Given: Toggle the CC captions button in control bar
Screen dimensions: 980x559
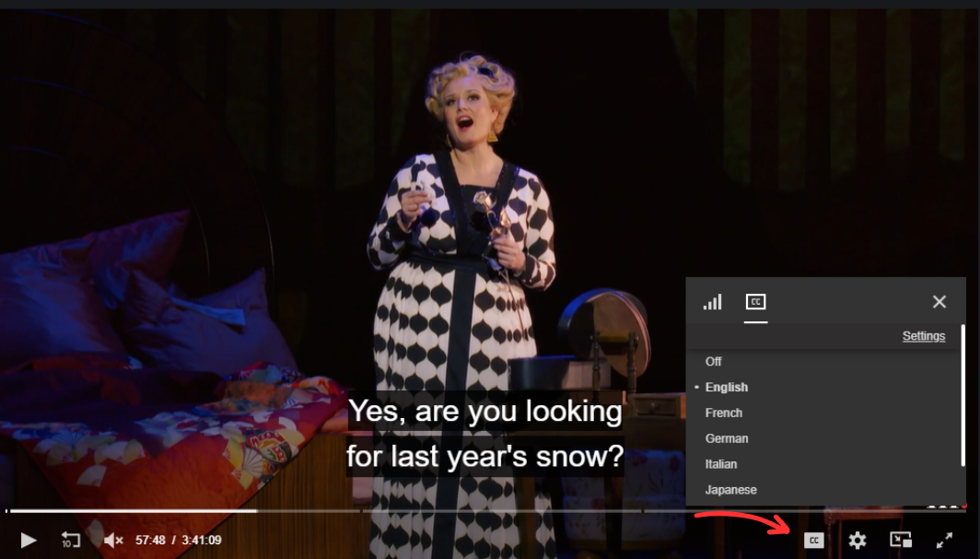Looking at the screenshot, I should (813, 541).
